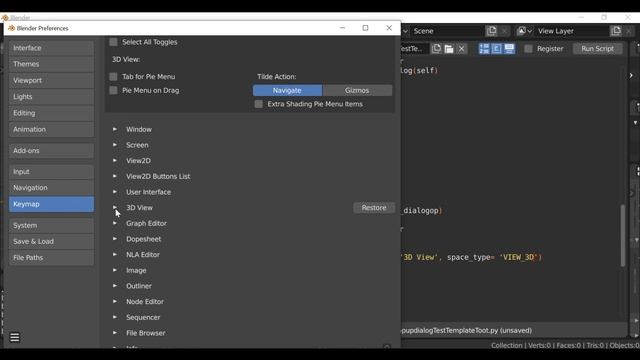Screen dimensions: 640x360
Task: Open the Save & Load preferences section
Action: [51, 242]
